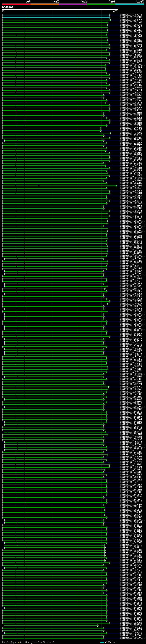
Task: Select label UniRef100_P29356
Action: 131,161
